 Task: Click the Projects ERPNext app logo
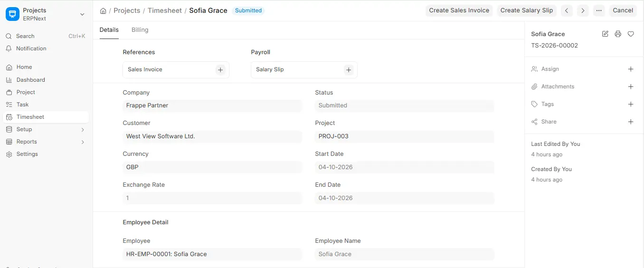[12, 14]
